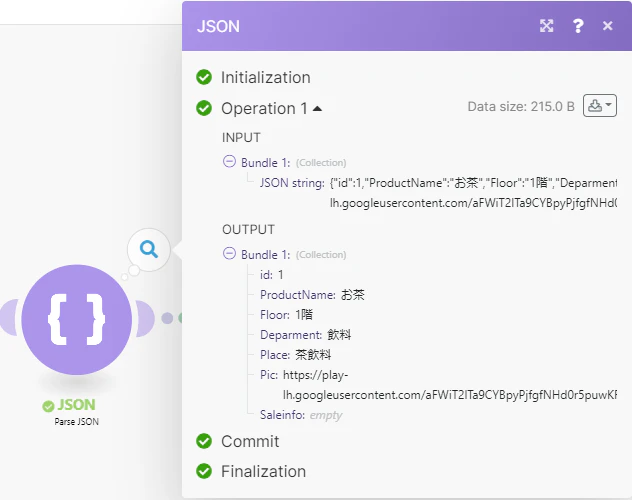Image resolution: width=632 pixels, height=500 pixels.
Task: Click the INPUT section heading
Action: click(x=241, y=138)
